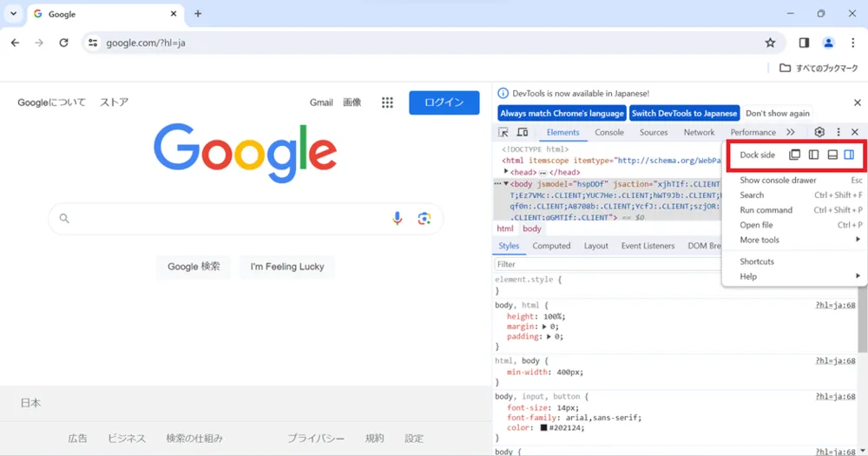Open the Event Listeners tab
Viewport: 868px width, 456px height.
[648, 246]
